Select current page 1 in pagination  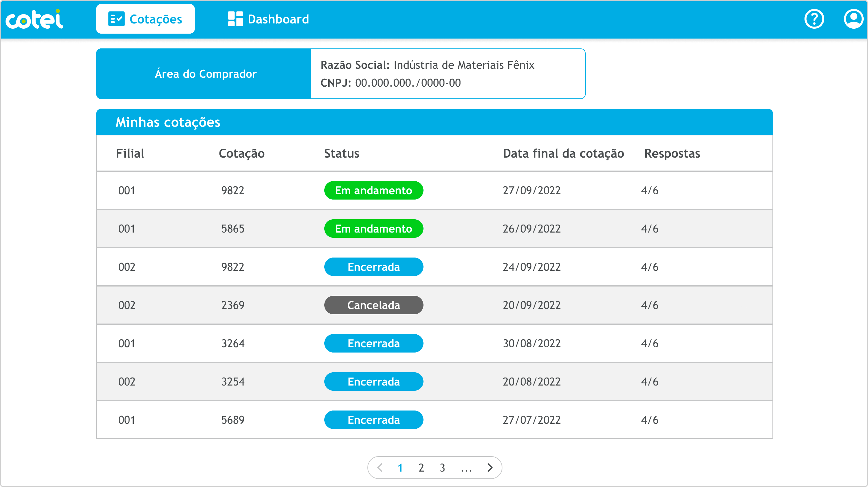click(400, 468)
